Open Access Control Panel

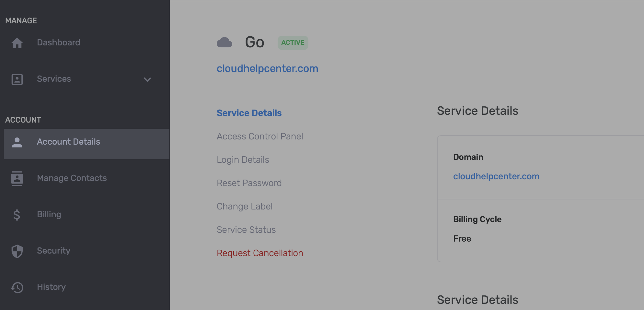pyautogui.click(x=260, y=136)
